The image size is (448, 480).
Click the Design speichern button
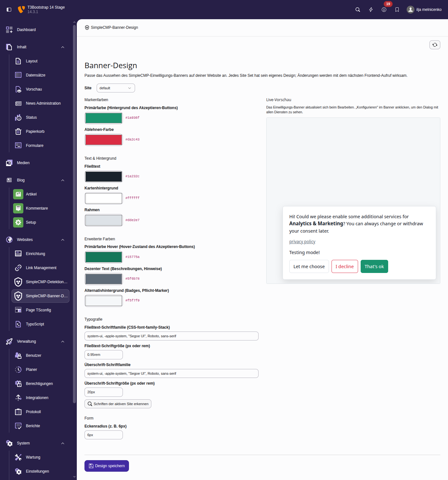pyautogui.click(x=107, y=466)
